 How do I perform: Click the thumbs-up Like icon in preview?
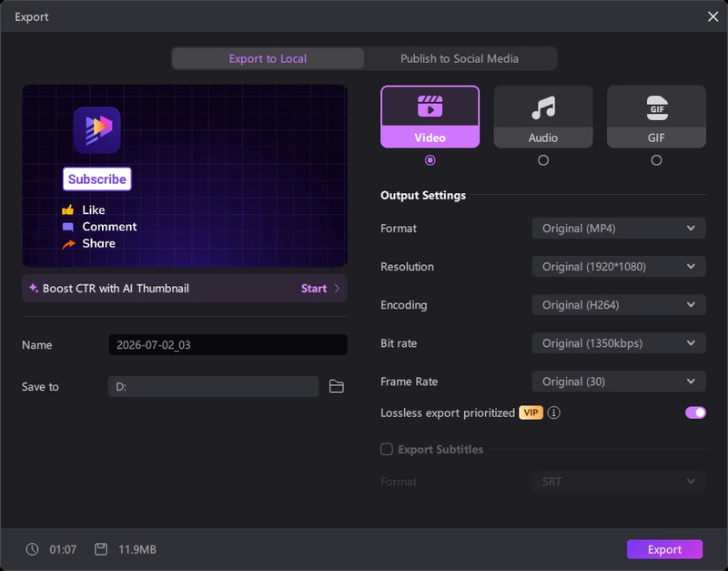67,210
